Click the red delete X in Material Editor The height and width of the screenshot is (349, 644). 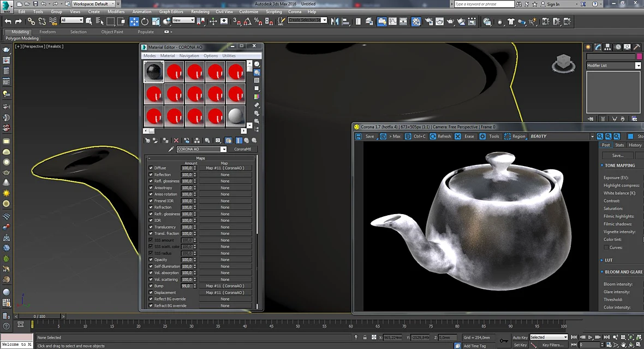click(x=176, y=140)
